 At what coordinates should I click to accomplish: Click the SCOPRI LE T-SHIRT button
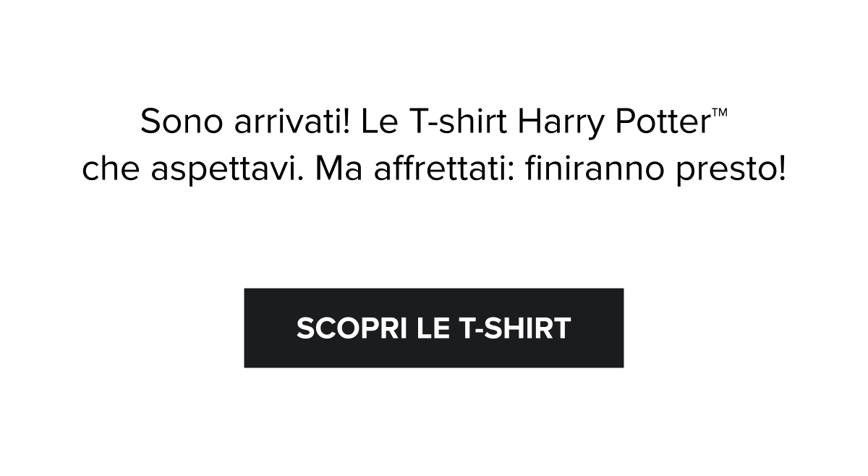[433, 328]
